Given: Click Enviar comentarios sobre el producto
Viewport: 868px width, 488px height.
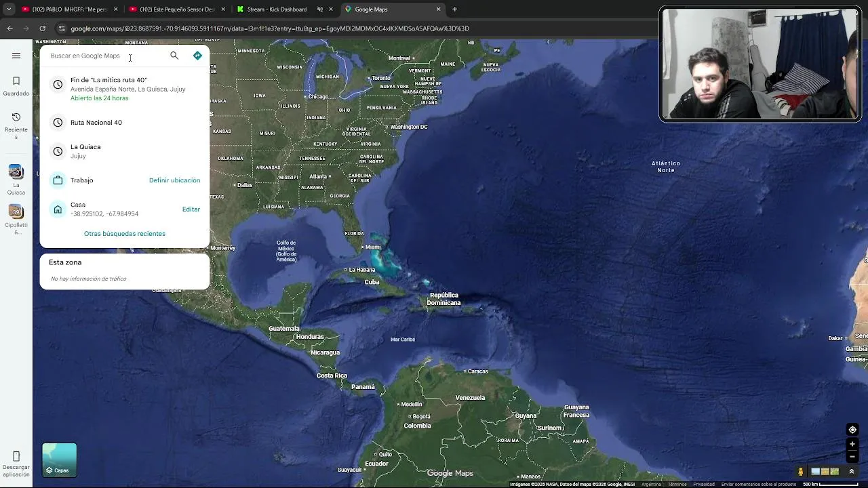Looking at the screenshot, I should (759, 485).
